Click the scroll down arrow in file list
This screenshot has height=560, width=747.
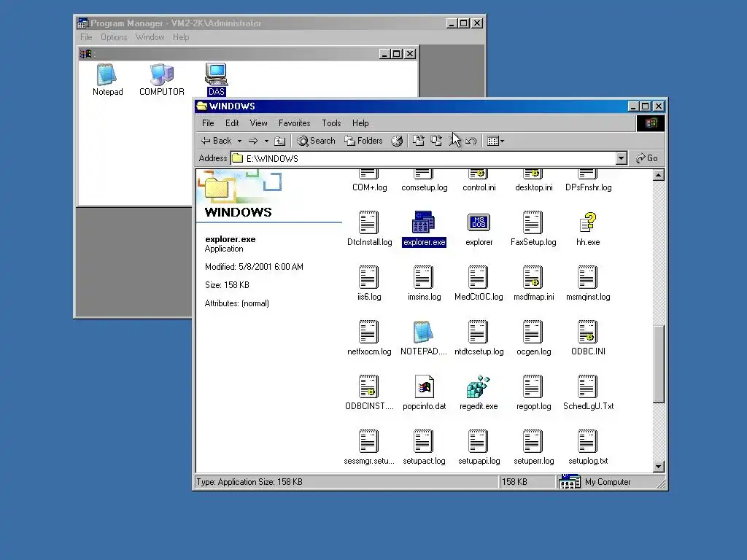pyautogui.click(x=659, y=467)
